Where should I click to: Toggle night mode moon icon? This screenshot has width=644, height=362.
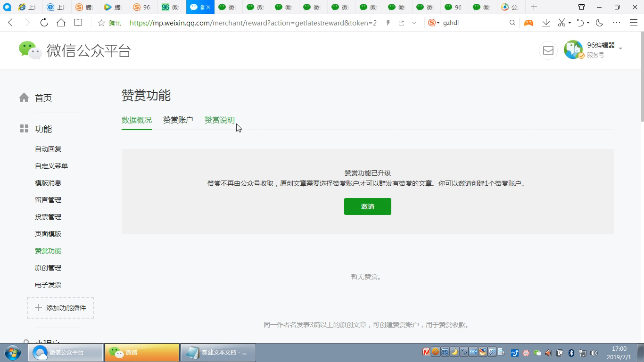click(600, 23)
